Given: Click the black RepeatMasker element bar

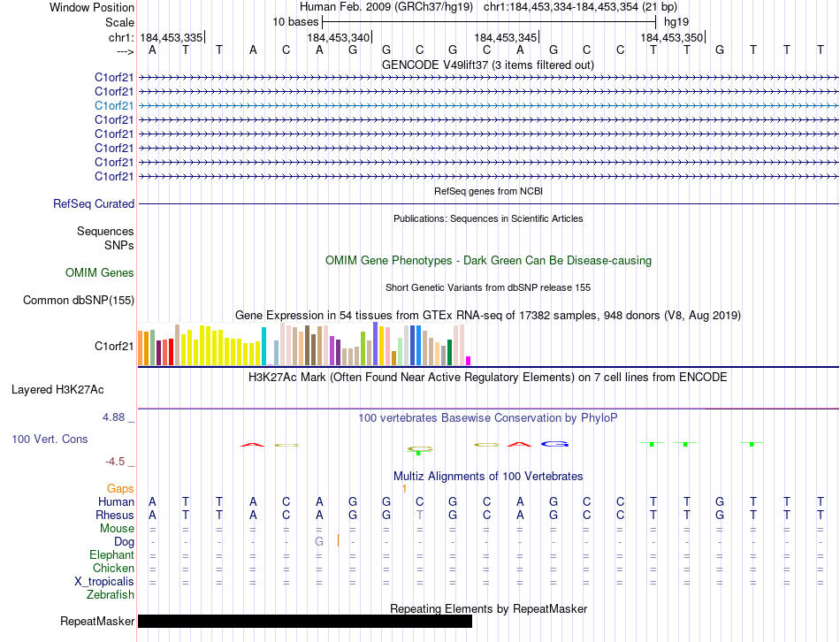Looking at the screenshot, I should click(304, 621).
